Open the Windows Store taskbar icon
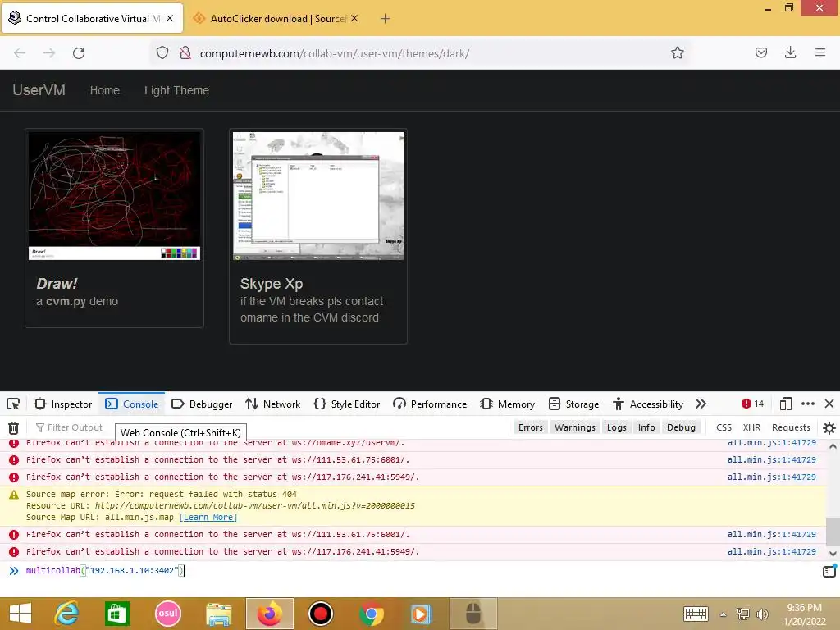840x630 pixels. pos(117,614)
